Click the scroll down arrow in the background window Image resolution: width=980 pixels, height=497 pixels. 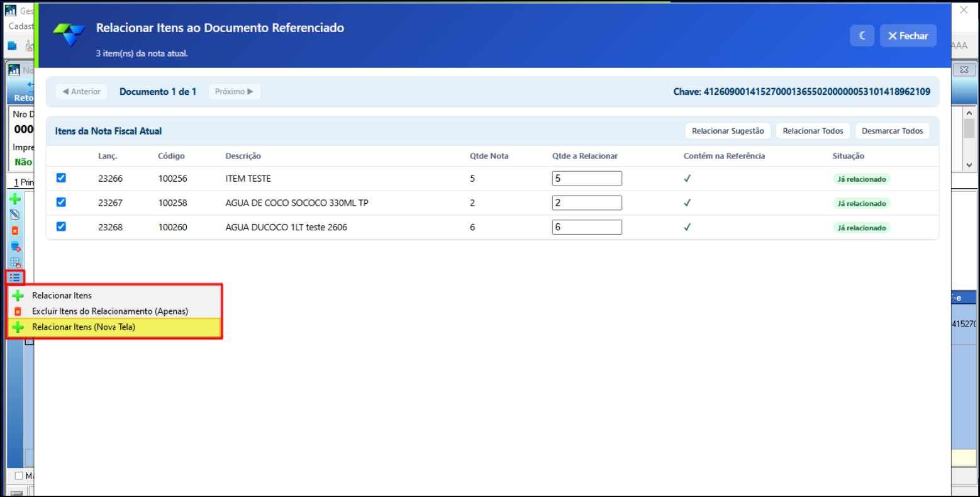[x=969, y=165]
